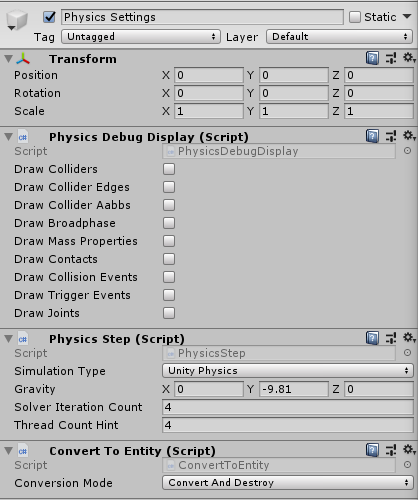Click Scale Y field
Viewport: 418px width, 500px height.
click(294, 111)
